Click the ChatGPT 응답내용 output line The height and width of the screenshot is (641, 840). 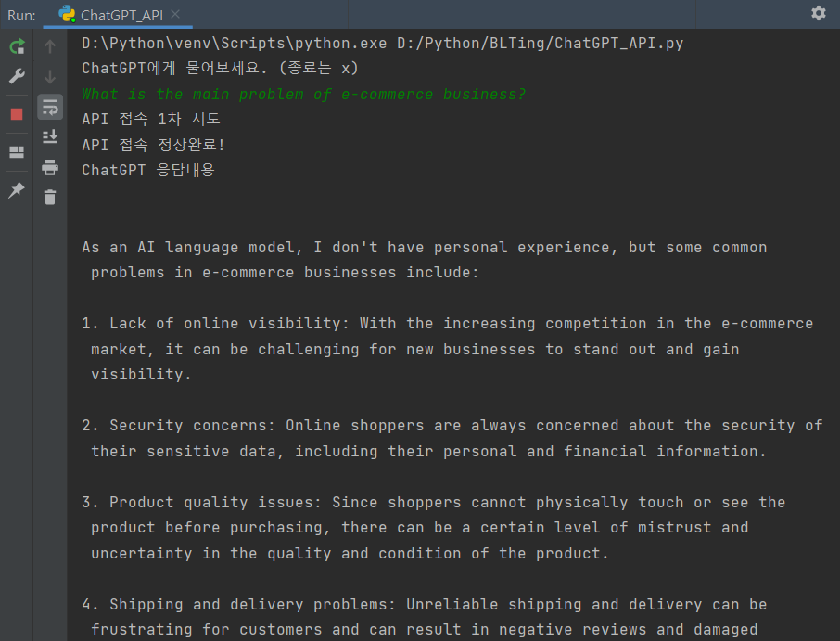tap(148, 170)
